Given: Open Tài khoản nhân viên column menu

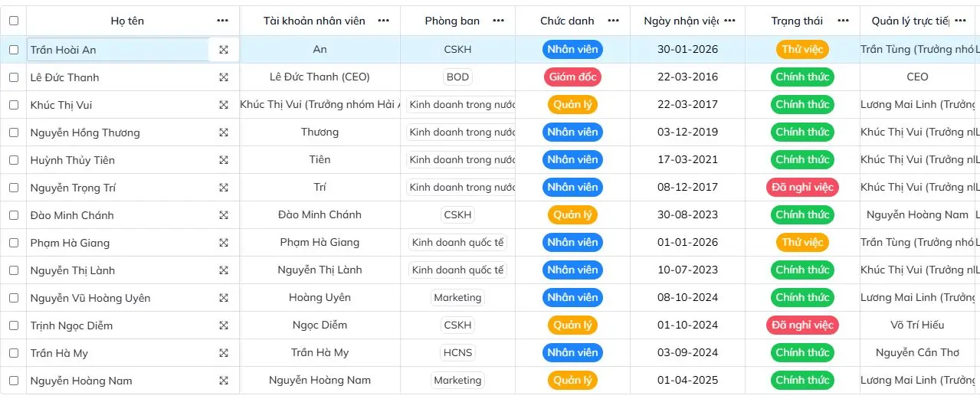Looking at the screenshot, I should tap(383, 21).
